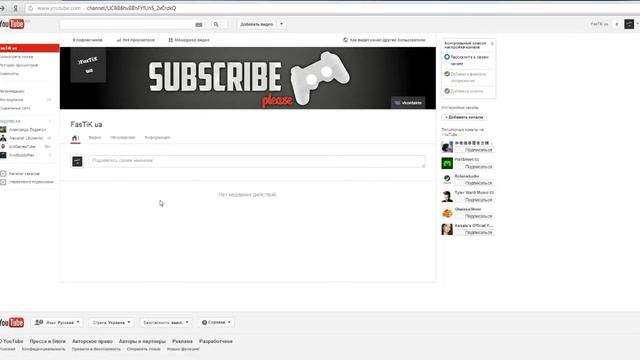640x360 pixels.
Task: Click the Нет просмотров analytics icon
Action: click(x=119, y=40)
